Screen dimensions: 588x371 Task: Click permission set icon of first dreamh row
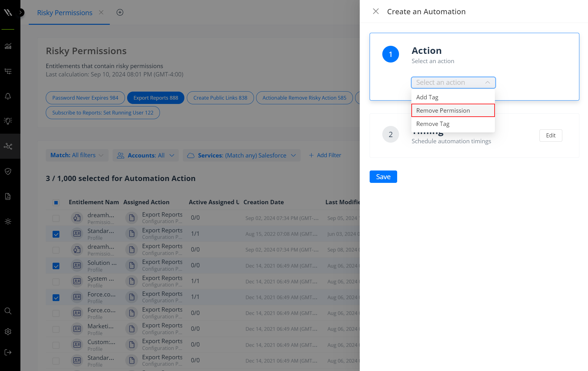(x=77, y=218)
